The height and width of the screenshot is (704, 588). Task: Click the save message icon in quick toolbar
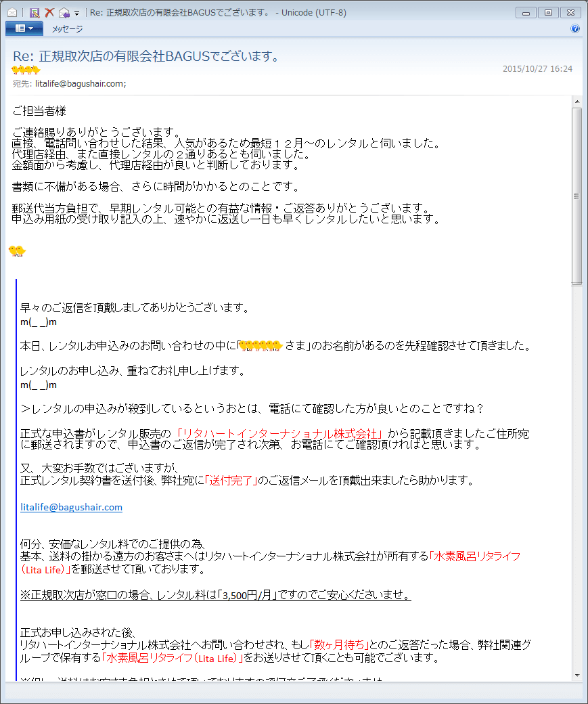35,13
